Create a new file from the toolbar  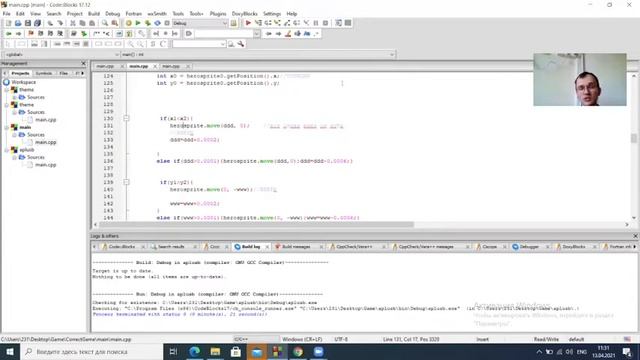tap(8, 23)
